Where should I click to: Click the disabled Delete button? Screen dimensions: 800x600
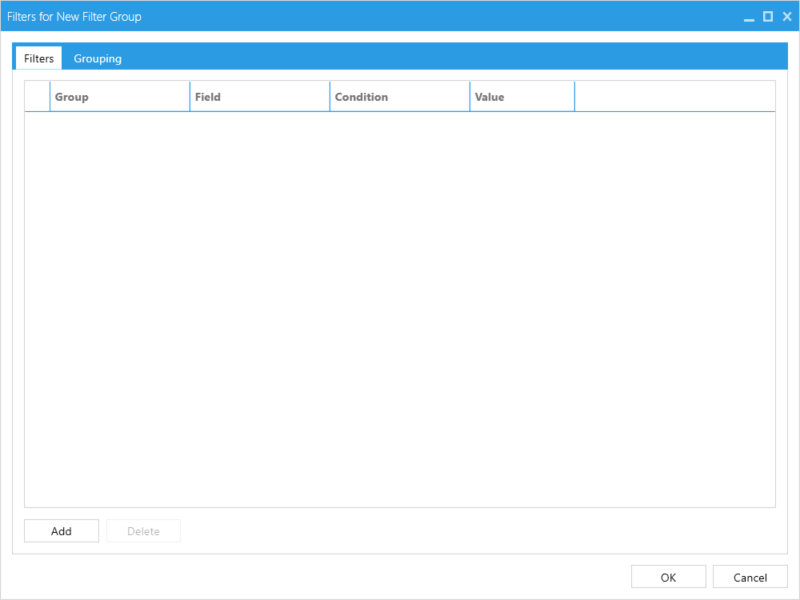tap(143, 531)
